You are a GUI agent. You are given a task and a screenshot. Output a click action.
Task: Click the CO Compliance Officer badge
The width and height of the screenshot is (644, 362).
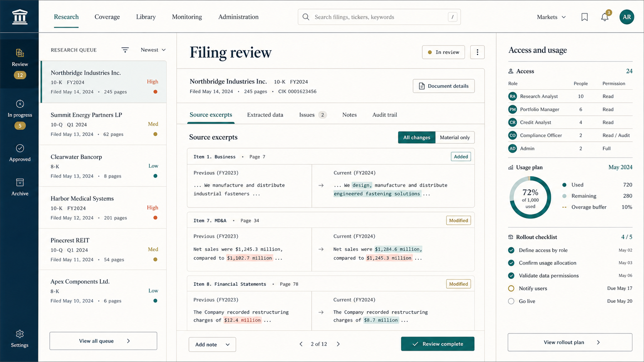tap(512, 135)
